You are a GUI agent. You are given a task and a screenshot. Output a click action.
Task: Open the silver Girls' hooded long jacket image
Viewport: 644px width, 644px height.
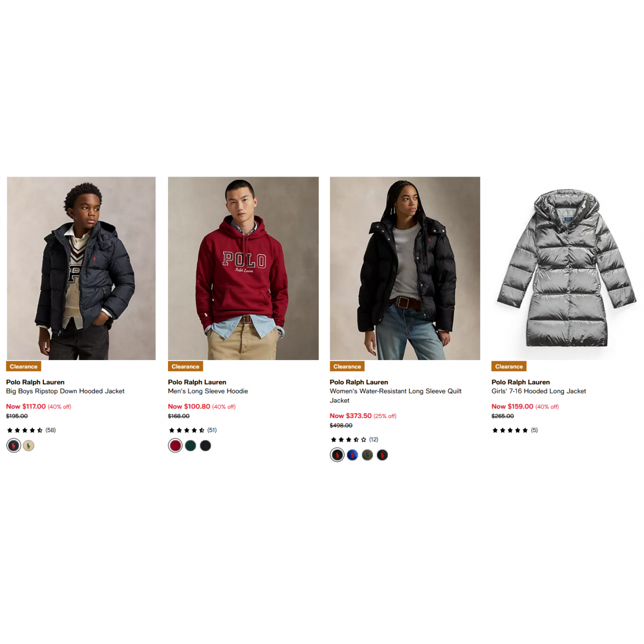point(567,268)
